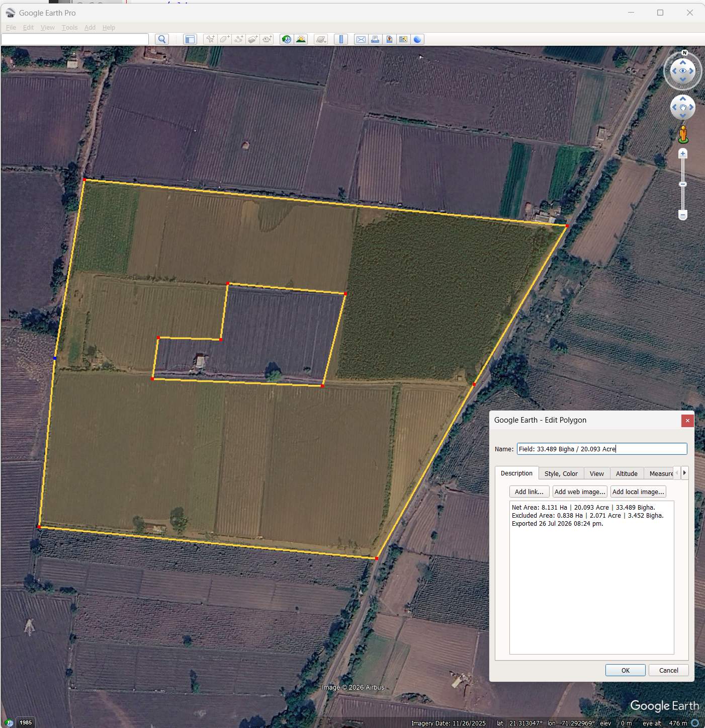Expand more tabs with right arrow

coord(684,473)
